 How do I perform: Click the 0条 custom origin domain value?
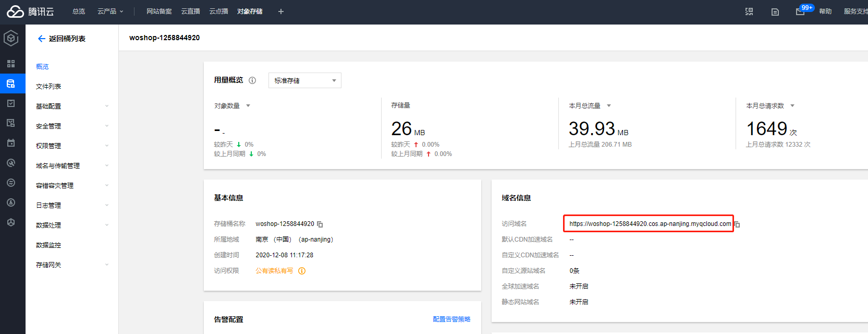(574, 271)
